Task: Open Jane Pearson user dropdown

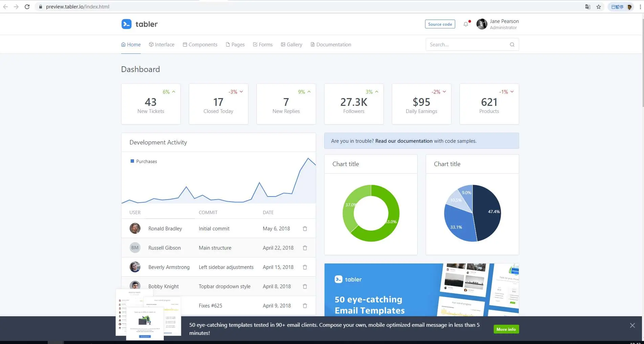Action: click(x=497, y=24)
